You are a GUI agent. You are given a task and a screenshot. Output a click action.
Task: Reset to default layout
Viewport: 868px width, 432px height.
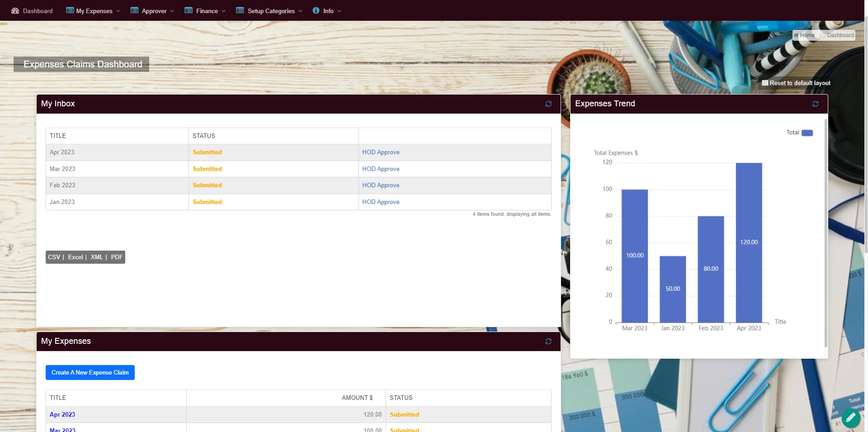(796, 83)
